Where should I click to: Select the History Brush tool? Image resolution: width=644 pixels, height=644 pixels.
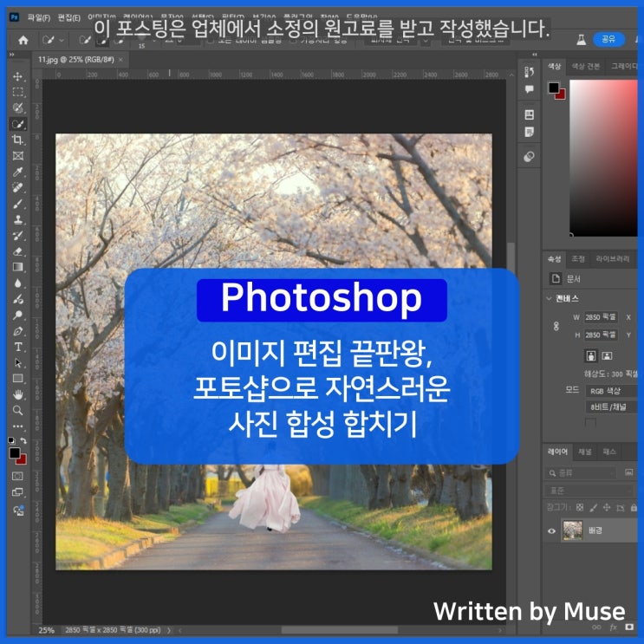(17, 236)
